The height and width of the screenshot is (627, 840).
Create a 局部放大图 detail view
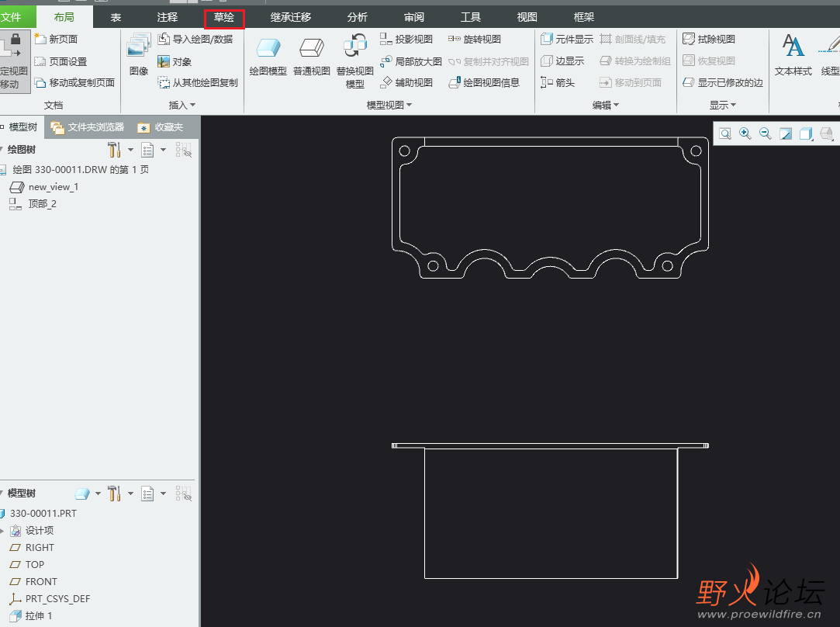coord(411,61)
